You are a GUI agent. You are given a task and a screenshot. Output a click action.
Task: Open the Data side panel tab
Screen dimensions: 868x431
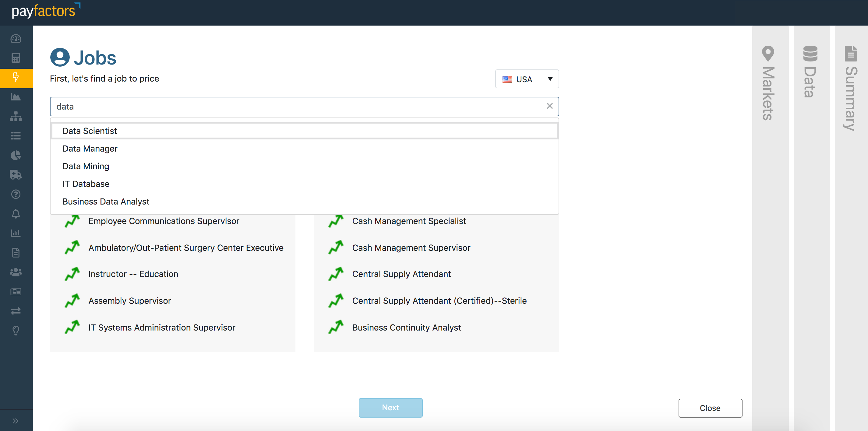tap(812, 228)
